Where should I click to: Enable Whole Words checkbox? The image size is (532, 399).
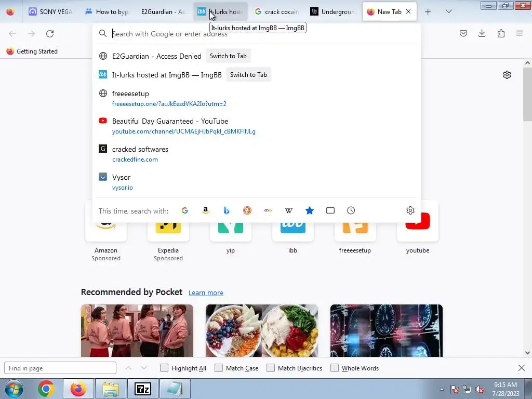[335, 368]
